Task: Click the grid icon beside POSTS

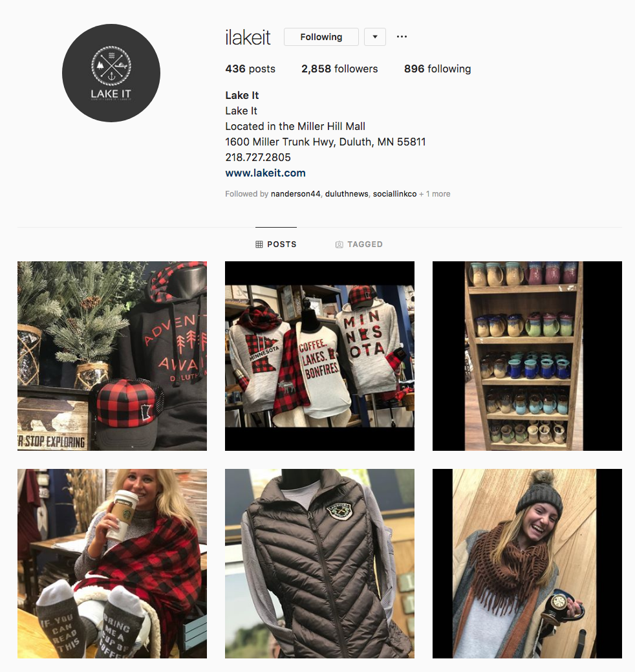Action: click(x=259, y=244)
